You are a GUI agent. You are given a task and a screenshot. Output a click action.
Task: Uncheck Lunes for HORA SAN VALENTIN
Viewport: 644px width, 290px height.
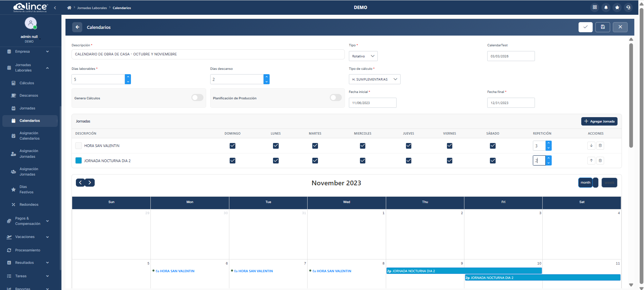point(276,146)
